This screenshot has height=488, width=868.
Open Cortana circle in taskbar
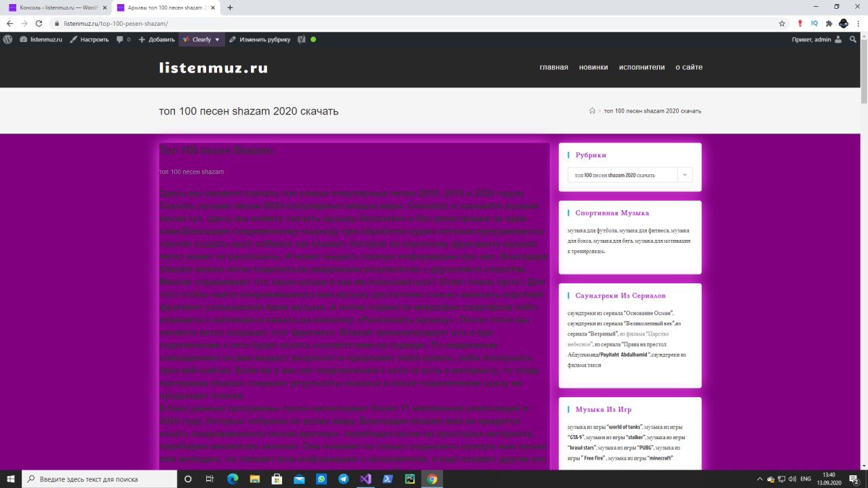pos(188,479)
